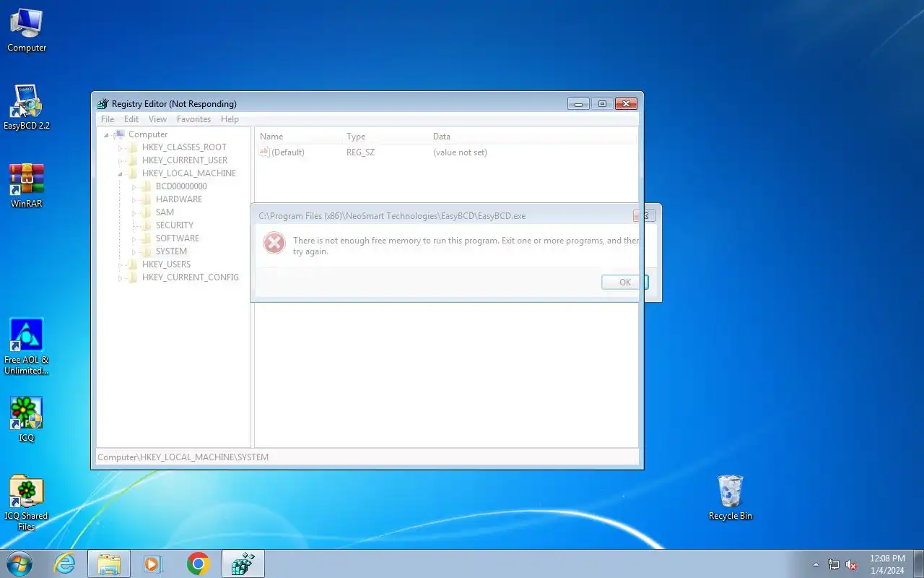Open the View menu
This screenshot has height=578, width=924.
pyautogui.click(x=157, y=119)
